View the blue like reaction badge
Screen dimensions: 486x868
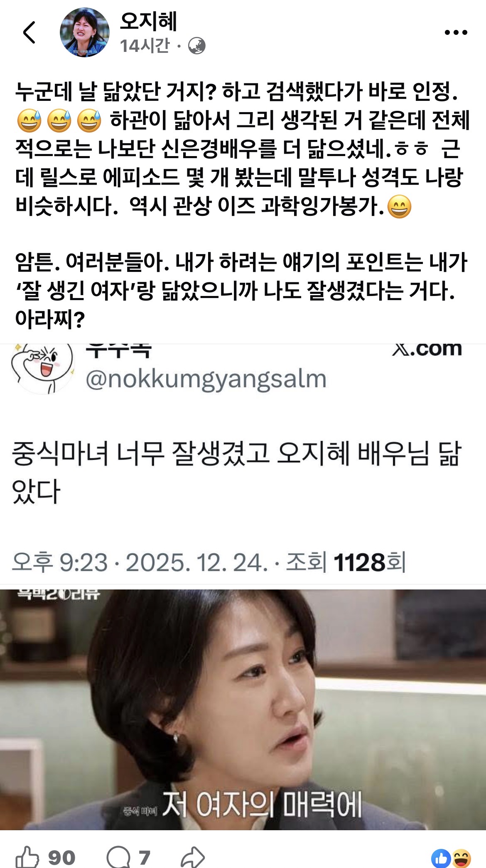441,858
